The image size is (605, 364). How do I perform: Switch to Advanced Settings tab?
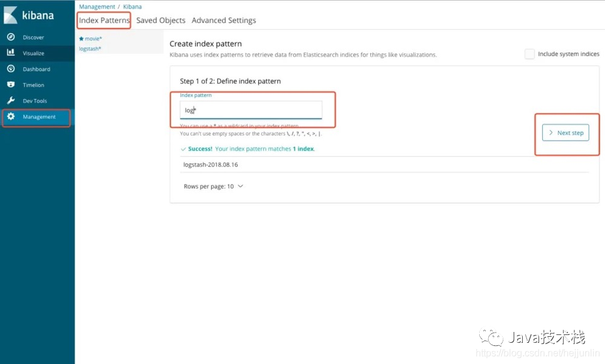tap(224, 21)
